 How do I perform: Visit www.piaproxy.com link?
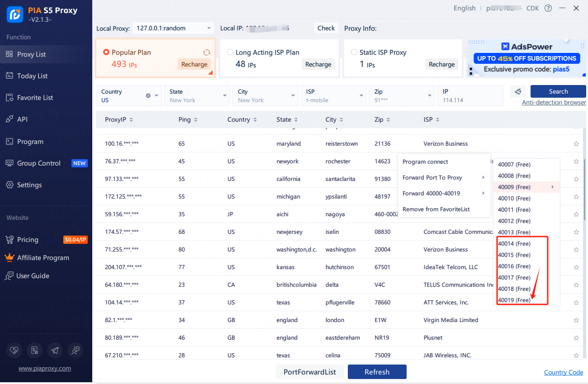coord(45,368)
